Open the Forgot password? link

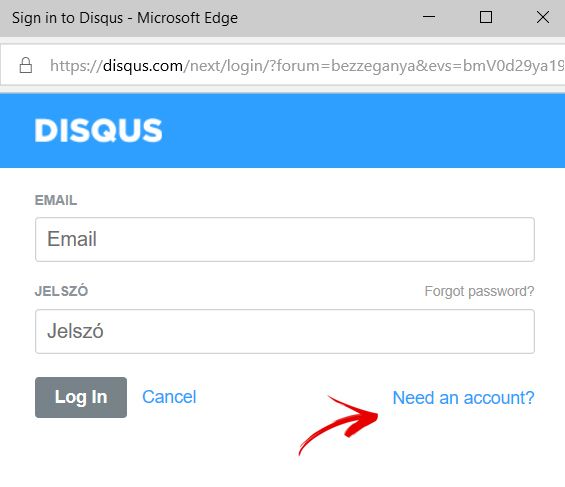click(x=479, y=291)
